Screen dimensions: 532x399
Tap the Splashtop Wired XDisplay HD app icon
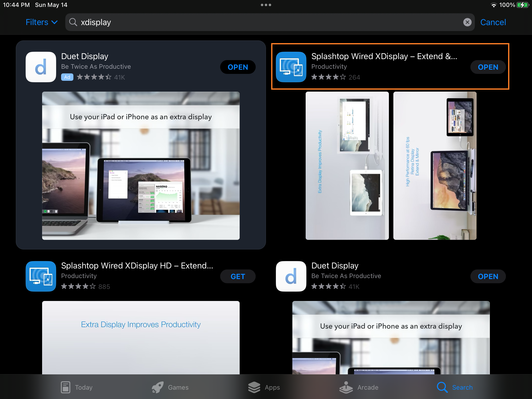pyautogui.click(x=41, y=276)
